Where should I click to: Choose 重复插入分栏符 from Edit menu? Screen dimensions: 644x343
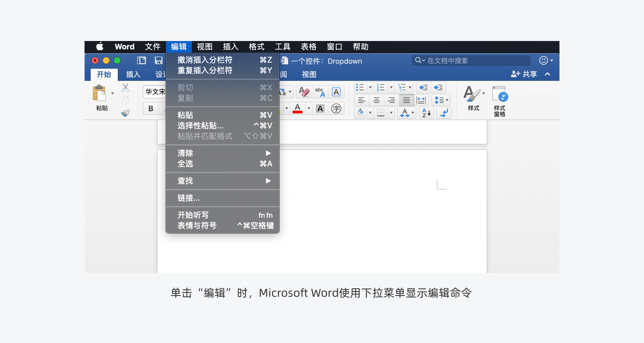223,70
